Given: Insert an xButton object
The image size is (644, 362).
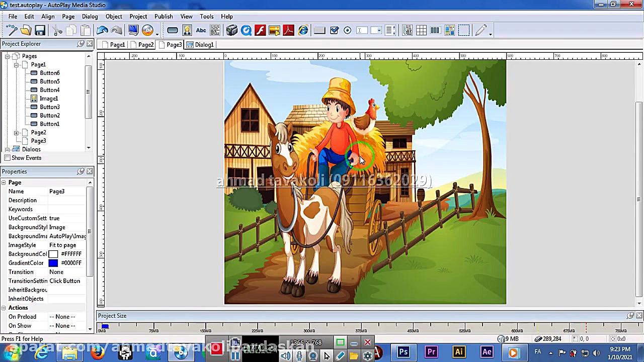Looking at the screenshot, I should tap(319, 31).
